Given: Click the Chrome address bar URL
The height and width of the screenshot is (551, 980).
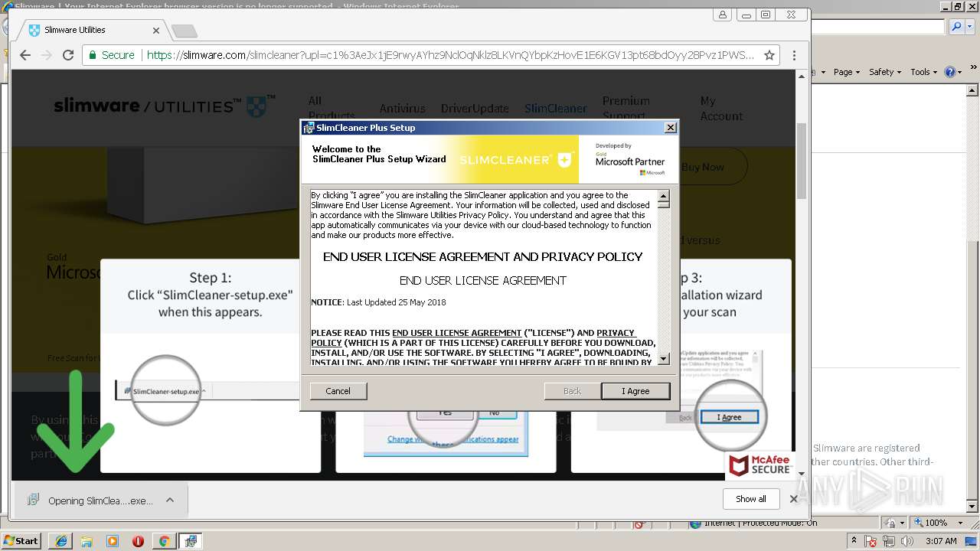Looking at the screenshot, I should point(450,55).
